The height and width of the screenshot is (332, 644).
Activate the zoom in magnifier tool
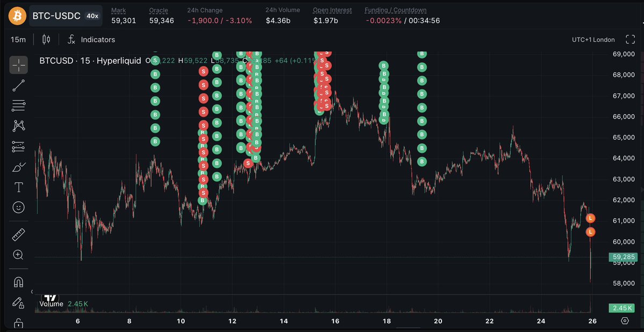click(x=18, y=255)
